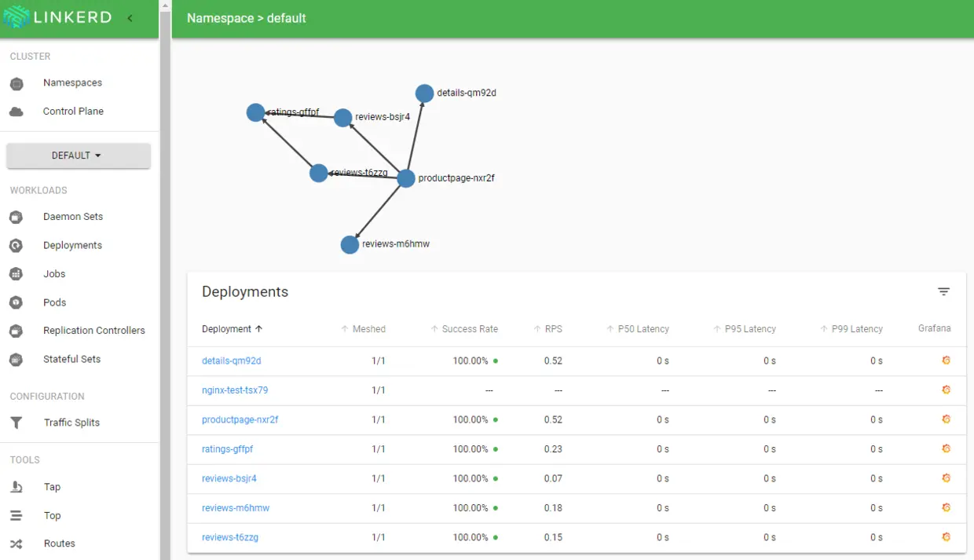This screenshot has height=560, width=974.
Task: Click the Control Plane cloud icon
Action: 16,112
